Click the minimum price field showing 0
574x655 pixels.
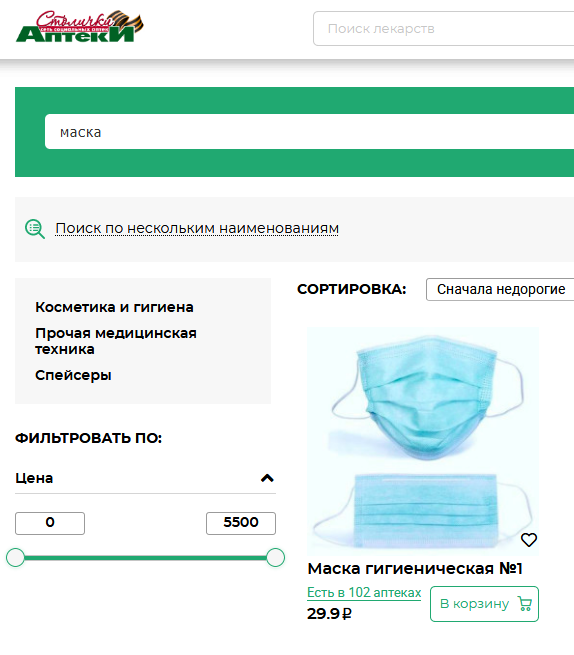[x=50, y=523]
